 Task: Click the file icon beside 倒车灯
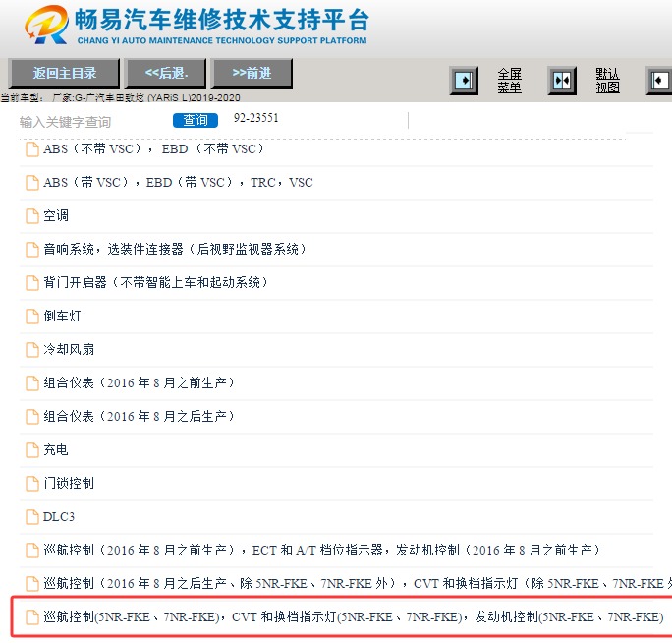(32, 317)
